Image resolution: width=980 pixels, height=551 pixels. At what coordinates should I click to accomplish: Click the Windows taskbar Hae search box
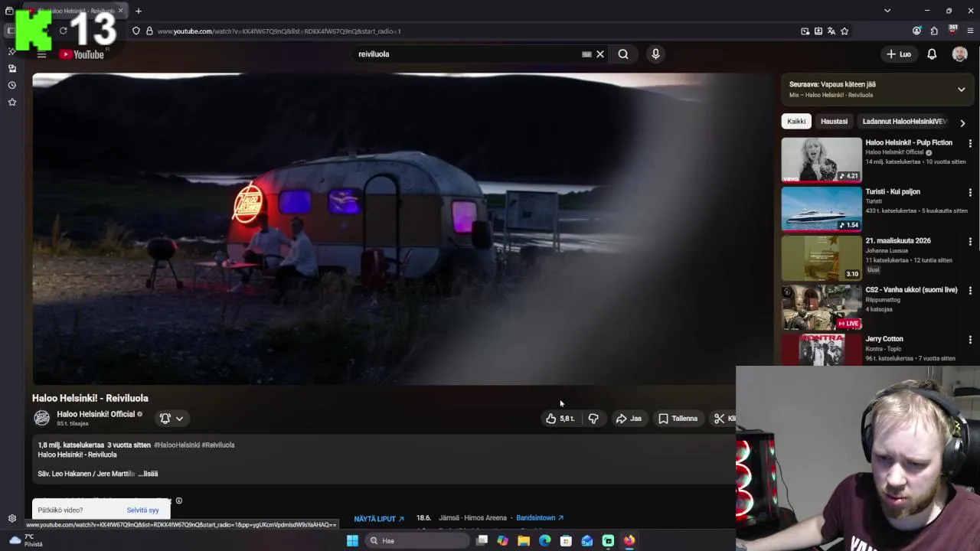pyautogui.click(x=416, y=540)
